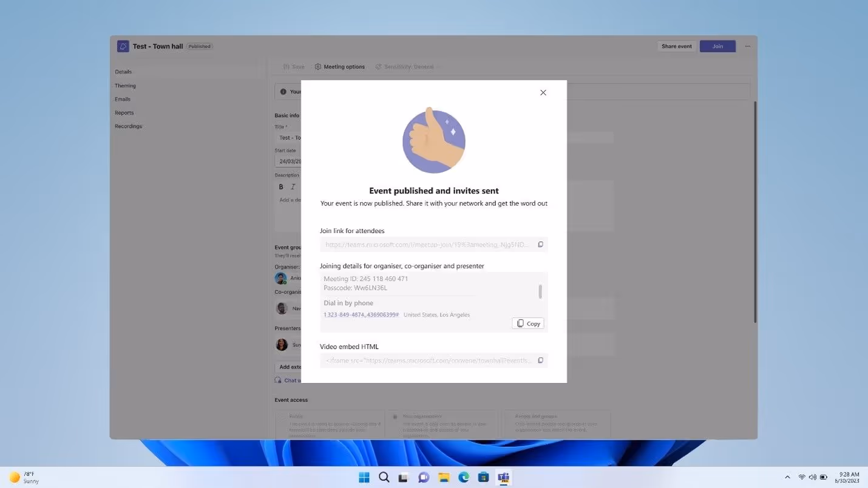Screen dimensions: 868x488
Task: Copy the video embed HTML icon
Action: coord(540,361)
